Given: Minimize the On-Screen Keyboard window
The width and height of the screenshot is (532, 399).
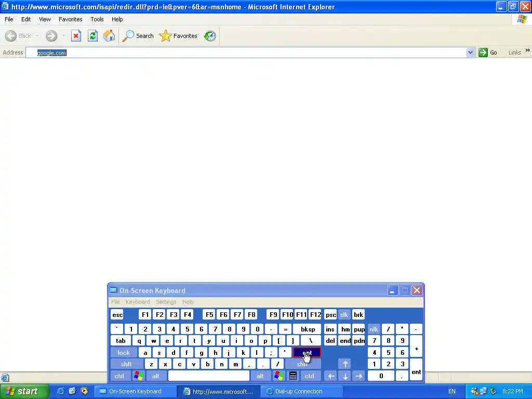Looking at the screenshot, I should (x=393, y=290).
